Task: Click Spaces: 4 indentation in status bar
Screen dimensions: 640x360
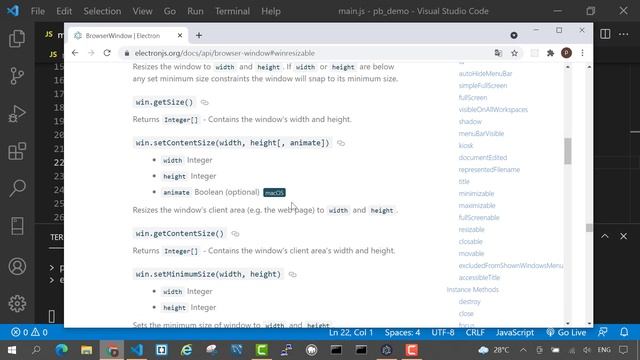Action: (402, 332)
